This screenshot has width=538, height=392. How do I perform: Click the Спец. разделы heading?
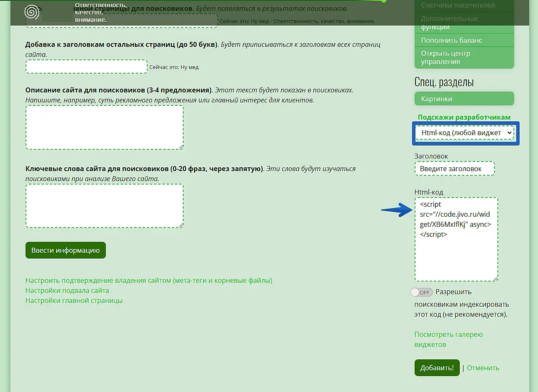[x=444, y=82]
